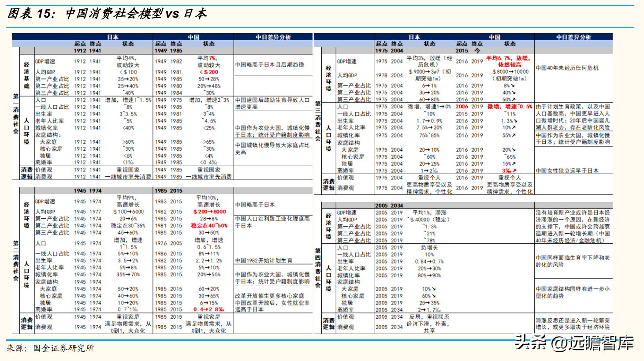Click the red value '< $ 200'

209,72
